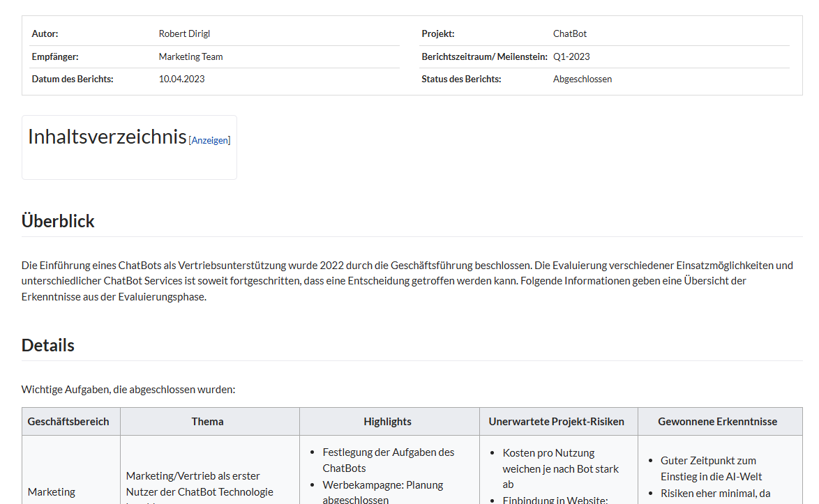Click the Details section heading
Viewport: 819px width, 504px height.
[48, 345]
